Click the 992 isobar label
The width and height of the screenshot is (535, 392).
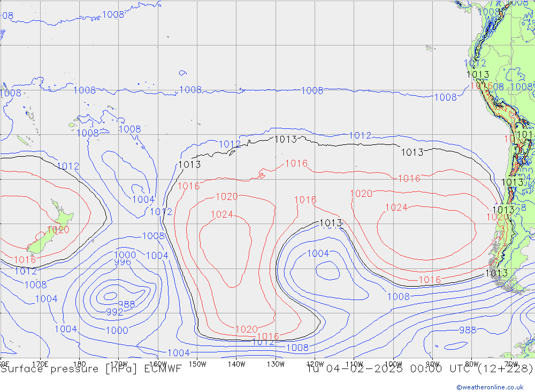114,312
